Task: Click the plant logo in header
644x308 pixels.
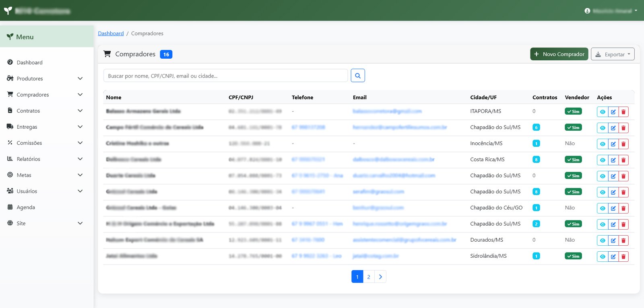Action: point(8,11)
